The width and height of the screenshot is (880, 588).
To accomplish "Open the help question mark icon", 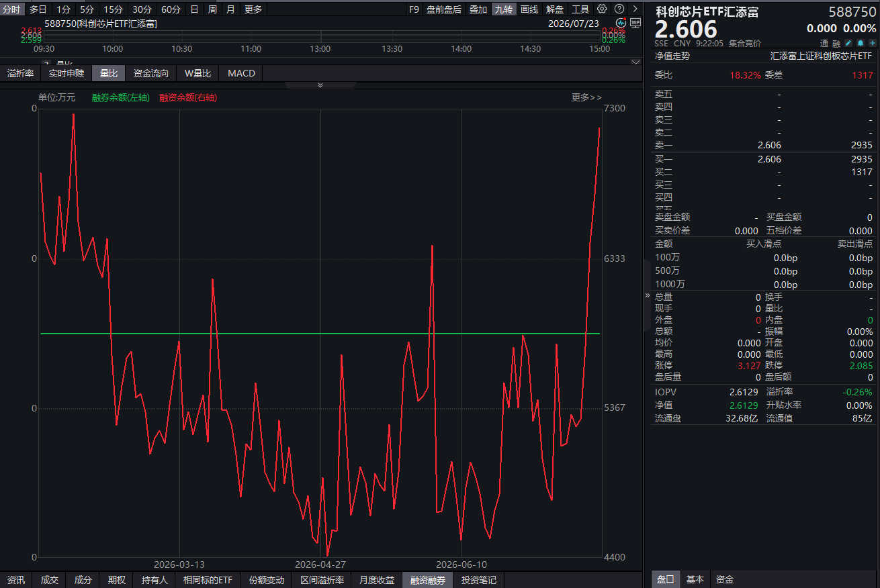I will [x=619, y=9].
